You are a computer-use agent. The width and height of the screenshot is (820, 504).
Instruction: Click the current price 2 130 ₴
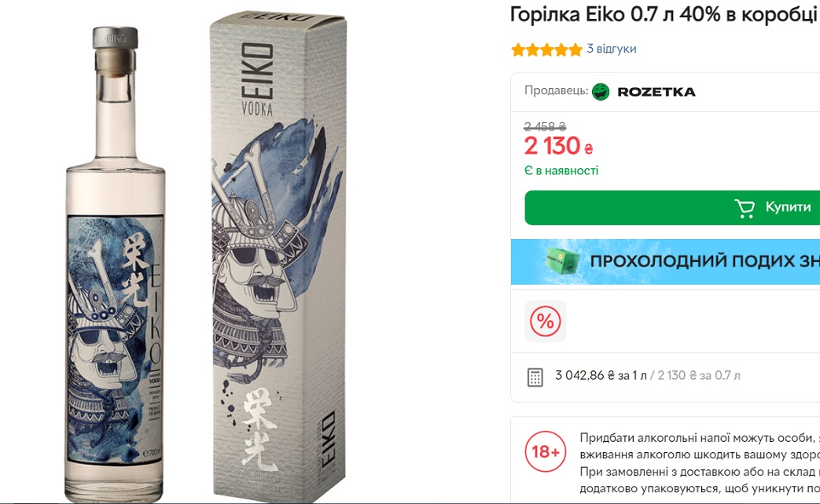click(x=558, y=146)
